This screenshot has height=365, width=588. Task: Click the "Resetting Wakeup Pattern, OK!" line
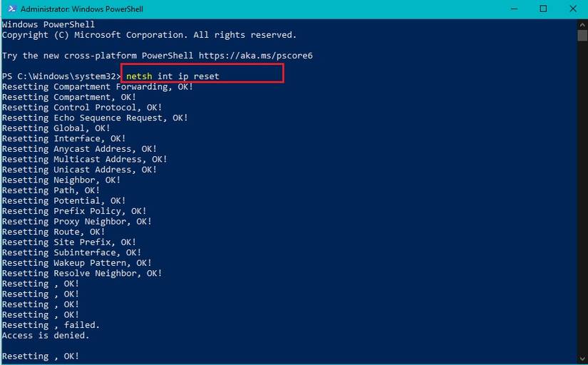pyautogui.click(x=77, y=263)
